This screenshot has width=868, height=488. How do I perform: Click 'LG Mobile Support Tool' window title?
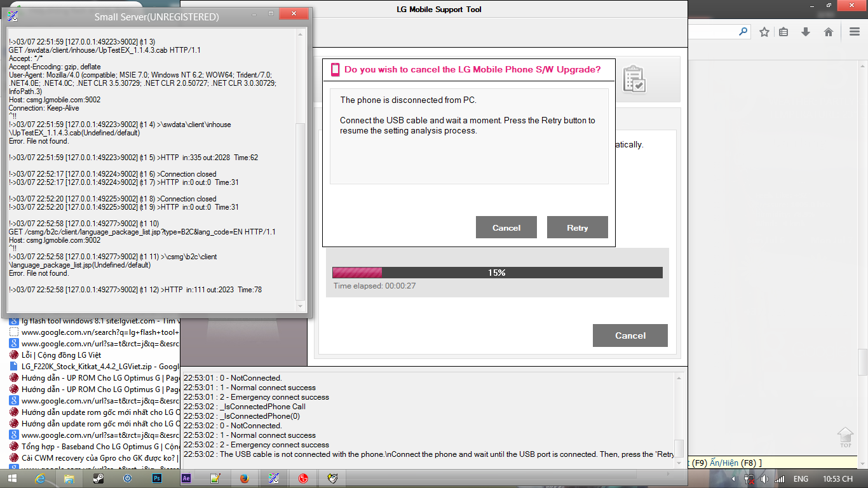click(x=438, y=9)
